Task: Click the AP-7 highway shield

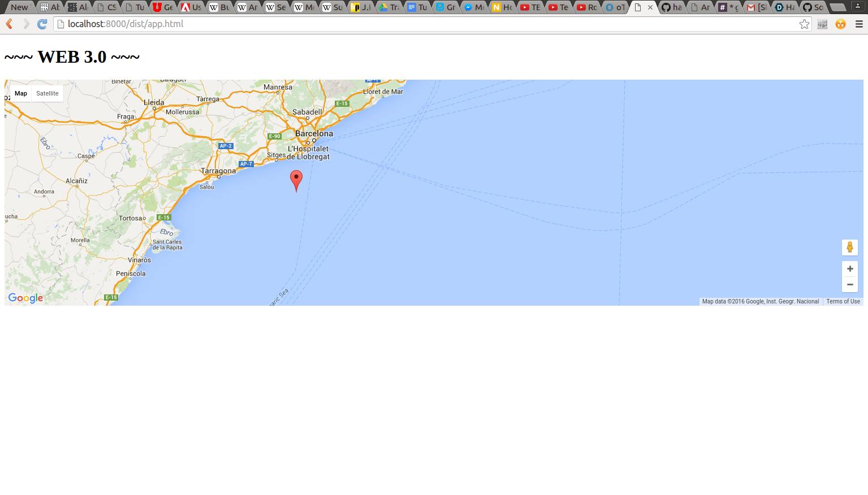Action: point(246,164)
